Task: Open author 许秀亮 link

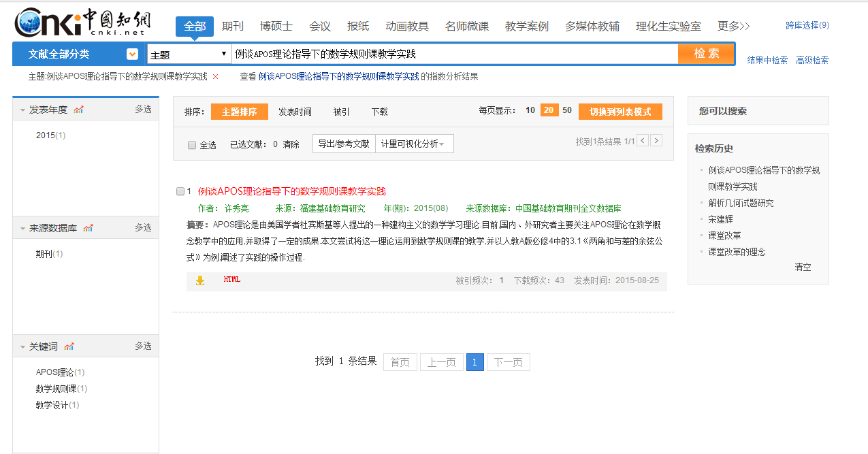Action: point(237,208)
